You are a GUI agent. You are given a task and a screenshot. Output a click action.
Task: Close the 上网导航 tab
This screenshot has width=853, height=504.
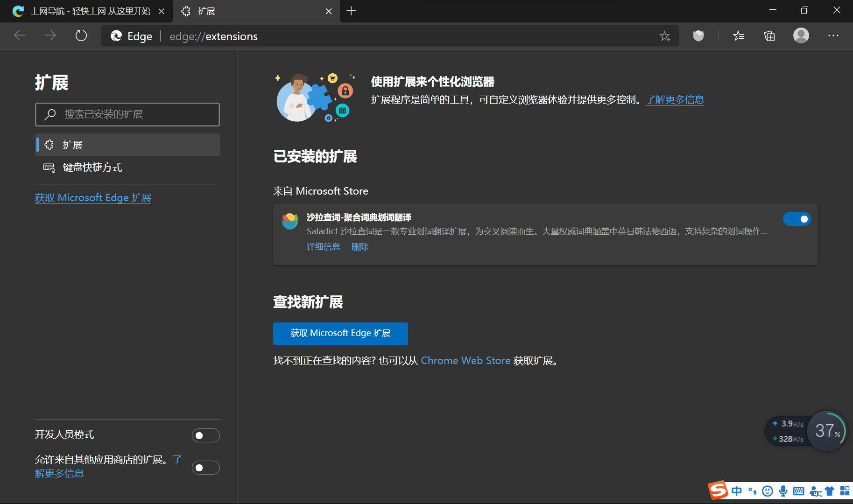(162, 11)
